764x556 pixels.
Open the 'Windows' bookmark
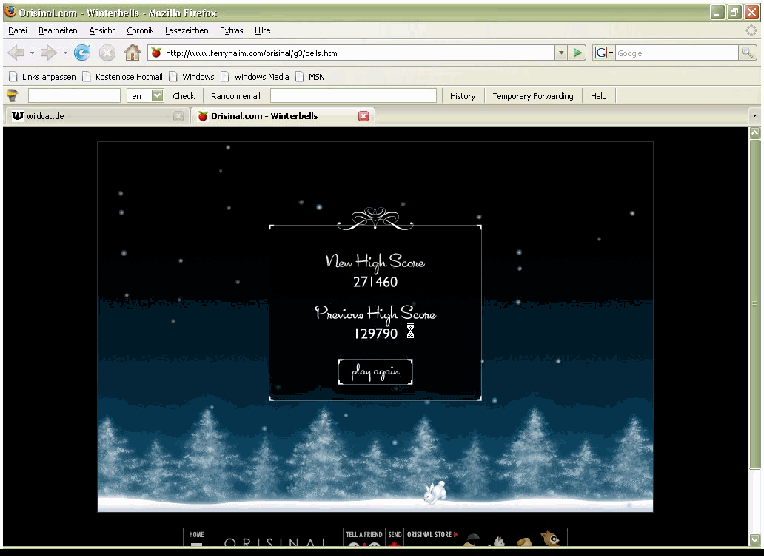pos(192,77)
